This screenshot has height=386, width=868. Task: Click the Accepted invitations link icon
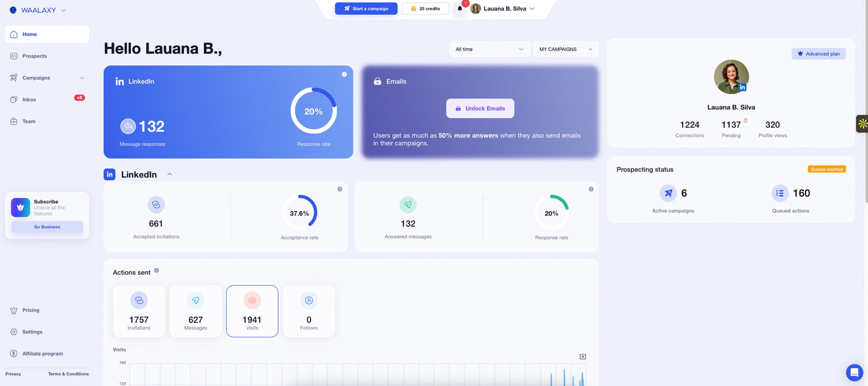point(156,205)
